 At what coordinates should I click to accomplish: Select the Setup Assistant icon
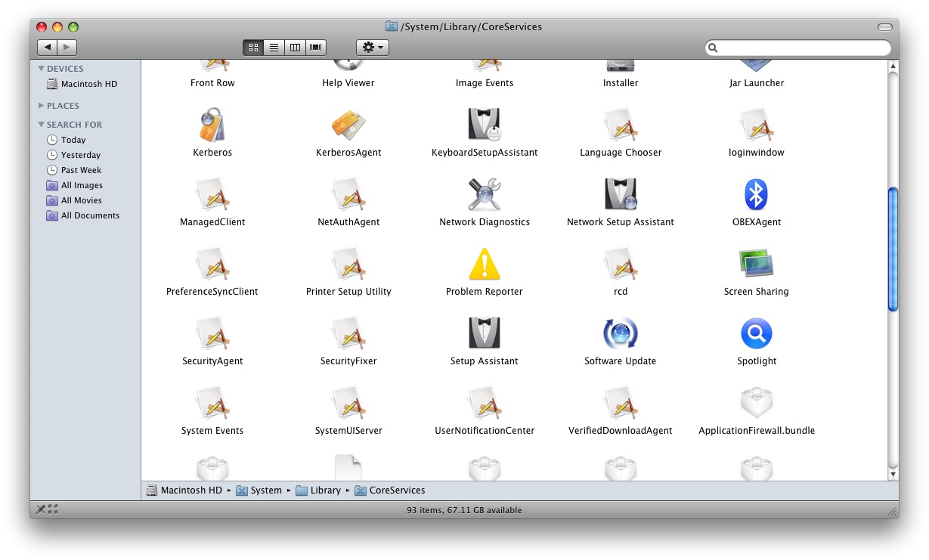pos(485,333)
